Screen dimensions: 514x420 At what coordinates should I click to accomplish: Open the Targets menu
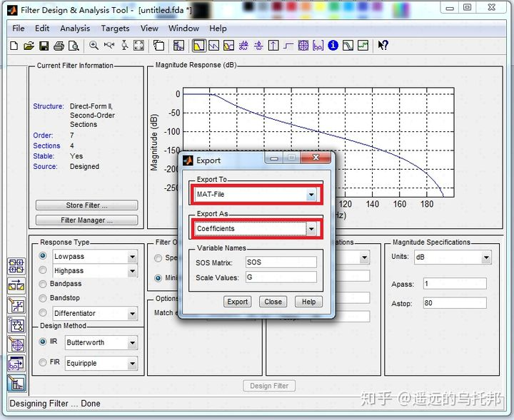click(115, 29)
